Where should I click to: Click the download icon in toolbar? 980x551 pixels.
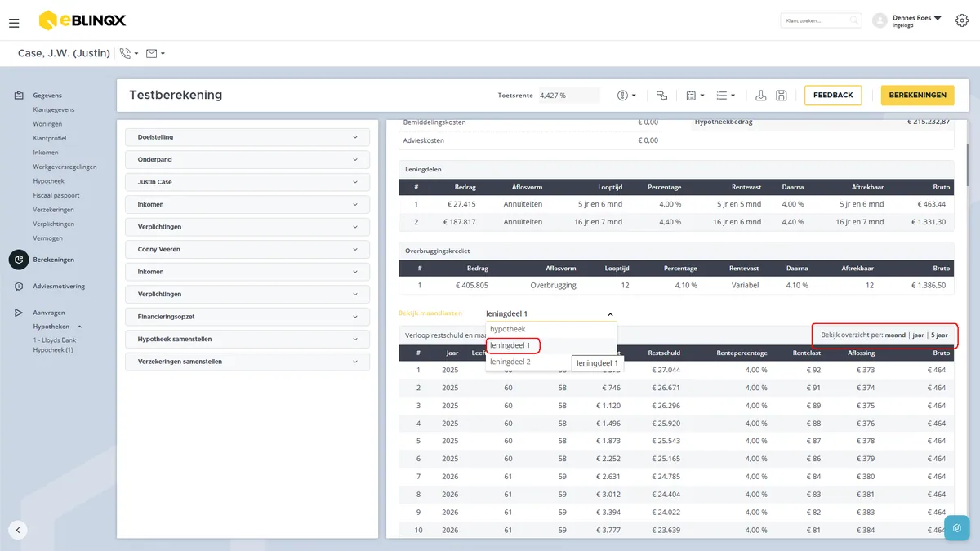760,96
